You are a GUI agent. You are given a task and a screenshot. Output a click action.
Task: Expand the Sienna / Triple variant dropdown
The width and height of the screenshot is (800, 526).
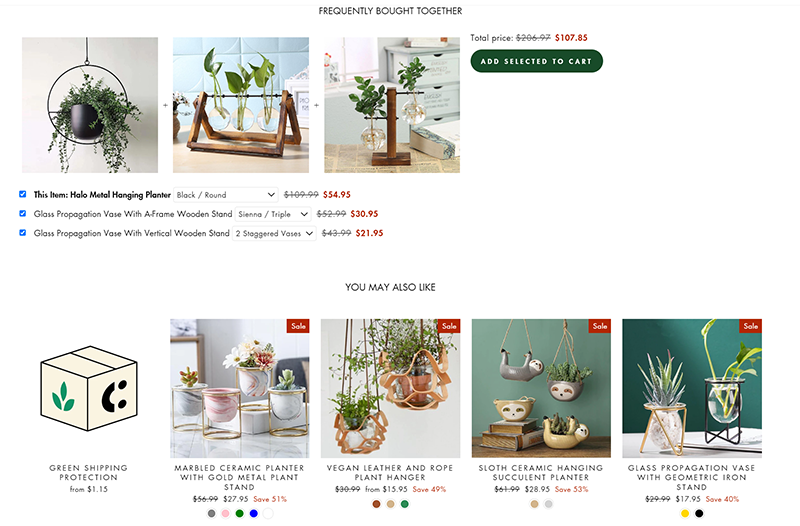point(273,214)
